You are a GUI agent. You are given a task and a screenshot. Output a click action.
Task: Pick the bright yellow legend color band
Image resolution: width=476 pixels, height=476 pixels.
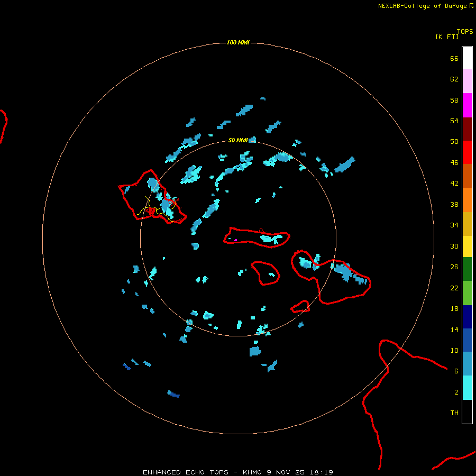(x=467, y=246)
